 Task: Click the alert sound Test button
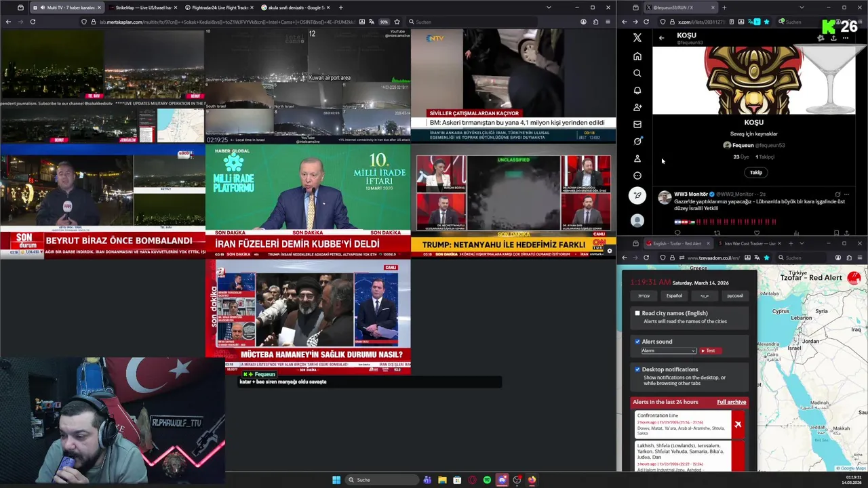(x=709, y=350)
